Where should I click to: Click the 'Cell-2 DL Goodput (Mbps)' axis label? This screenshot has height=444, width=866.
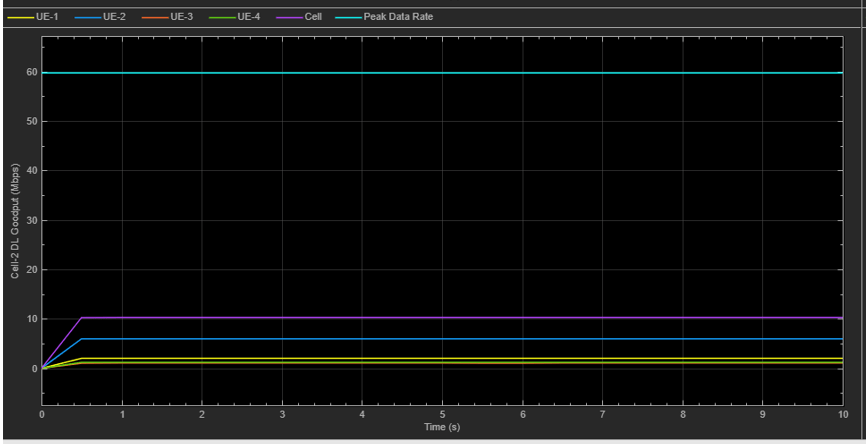pos(14,221)
